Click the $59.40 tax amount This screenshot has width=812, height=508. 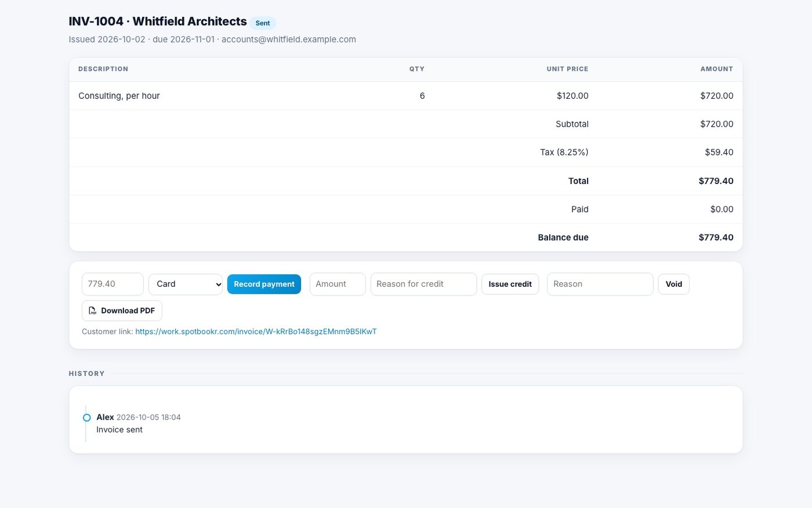pyautogui.click(x=719, y=152)
